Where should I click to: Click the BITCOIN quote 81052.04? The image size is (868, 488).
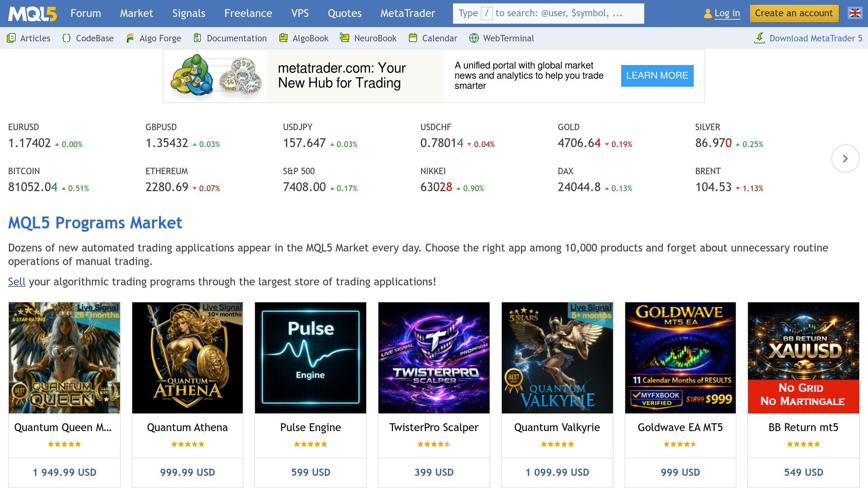33,187
